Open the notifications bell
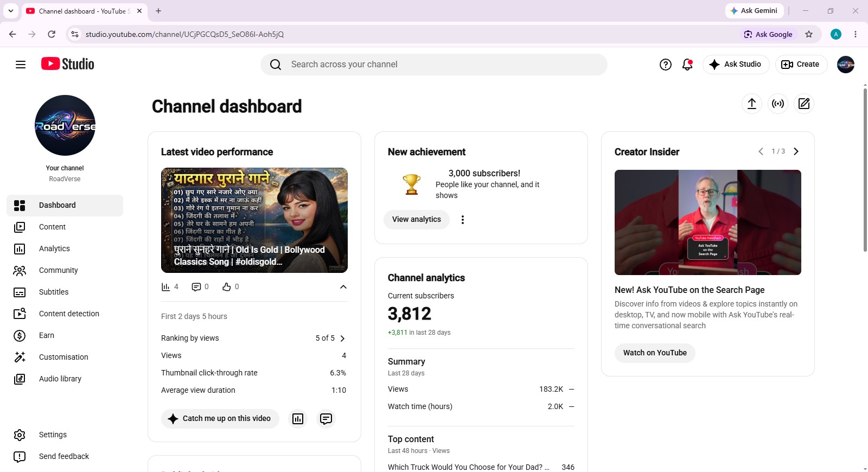 (x=687, y=65)
